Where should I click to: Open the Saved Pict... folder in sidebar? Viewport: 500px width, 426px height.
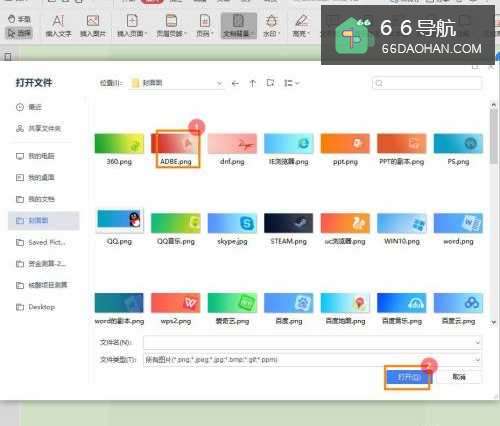pos(40,242)
